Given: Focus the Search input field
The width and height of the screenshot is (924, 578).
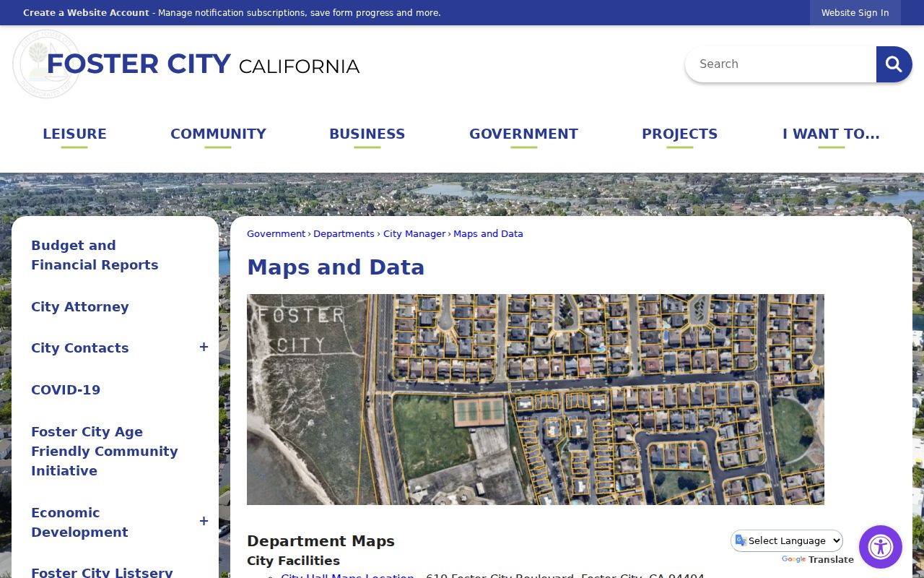Looking at the screenshot, I should (780, 64).
